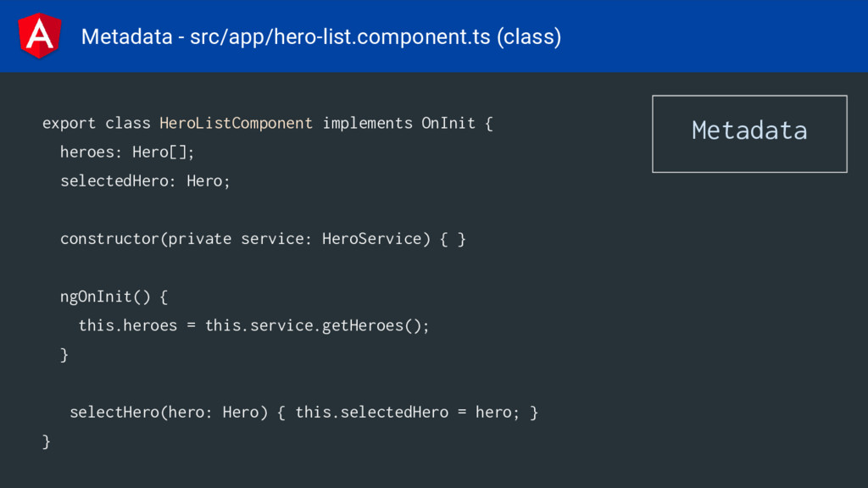Click the '(class)' text in header
The height and width of the screenshot is (488, 868).
pos(529,37)
